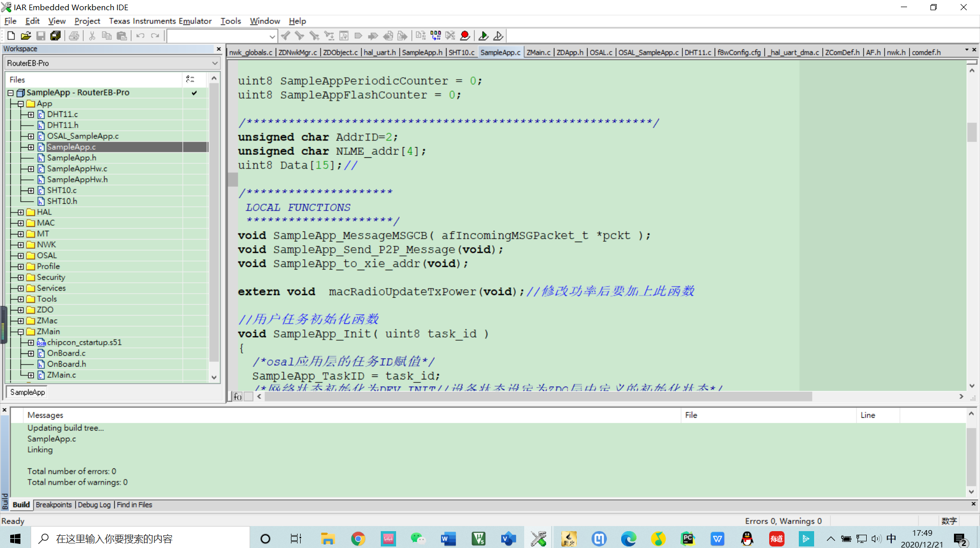Image resolution: width=980 pixels, height=548 pixels.
Task: Navigate forward in the editor history
Action: pos(403,36)
